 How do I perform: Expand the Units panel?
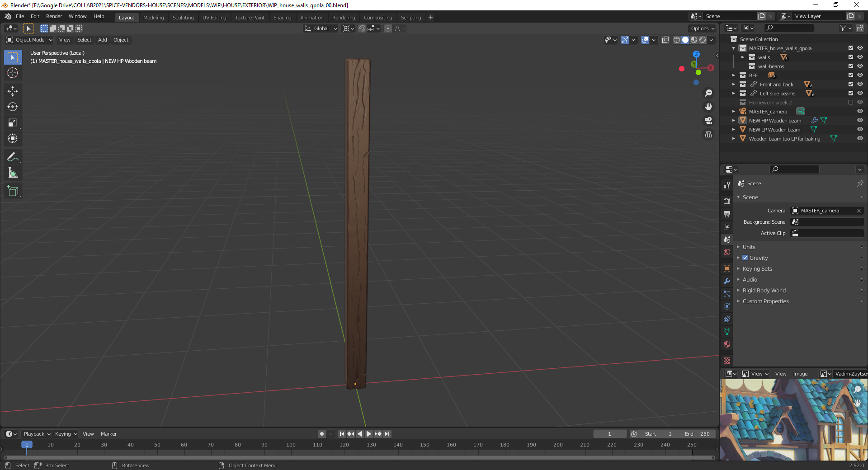(749, 247)
